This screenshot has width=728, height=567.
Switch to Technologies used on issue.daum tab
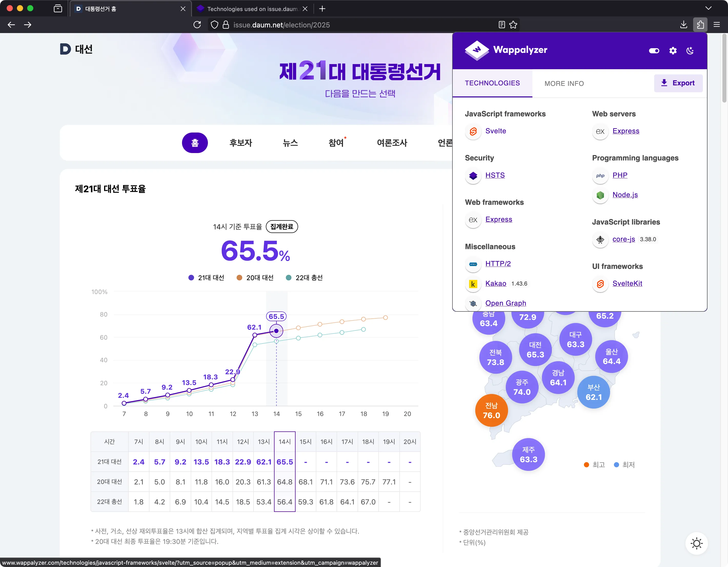point(253,9)
